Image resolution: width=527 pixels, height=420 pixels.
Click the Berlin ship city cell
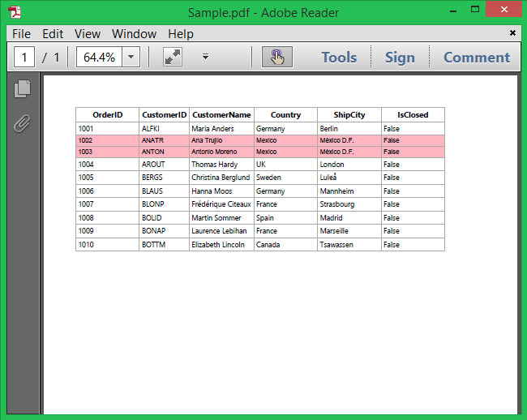tap(349, 129)
